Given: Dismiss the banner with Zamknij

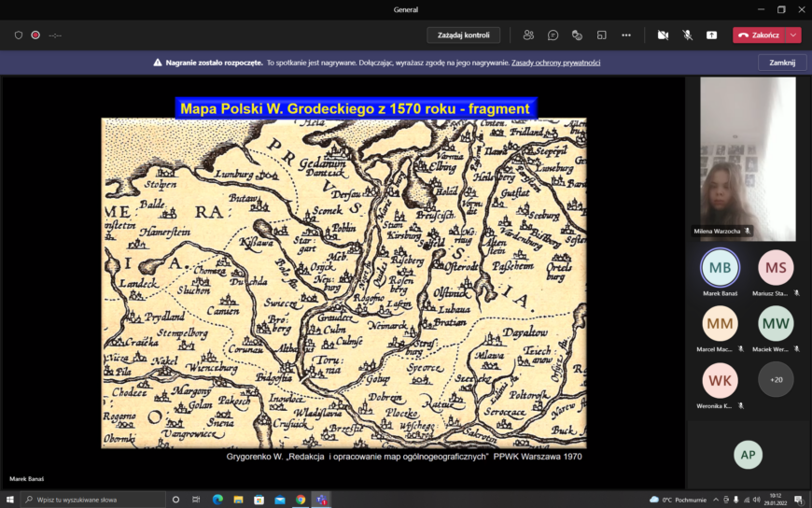Looking at the screenshot, I should pos(782,63).
